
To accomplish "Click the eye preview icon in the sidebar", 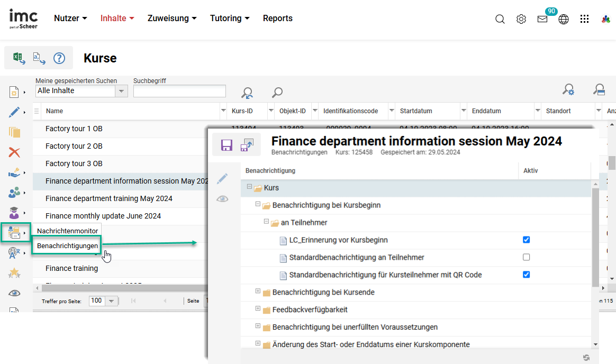I will [x=14, y=292].
